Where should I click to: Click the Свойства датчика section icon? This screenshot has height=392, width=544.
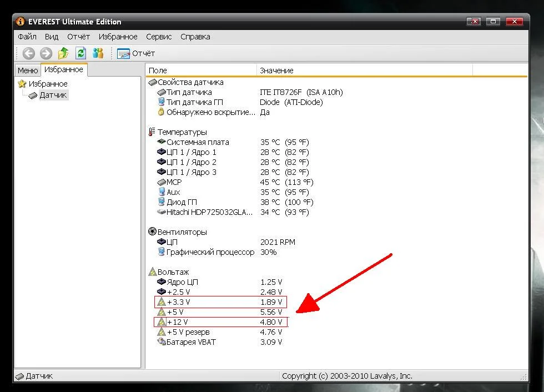coord(152,83)
